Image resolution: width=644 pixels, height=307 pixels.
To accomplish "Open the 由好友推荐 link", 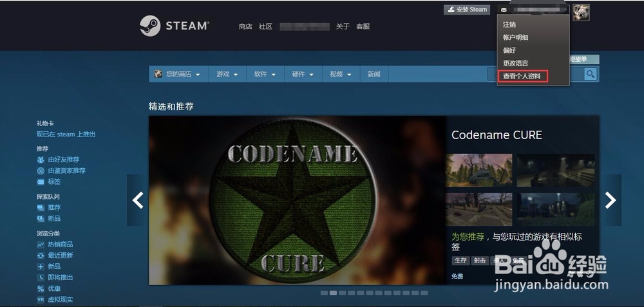I will [64, 160].
